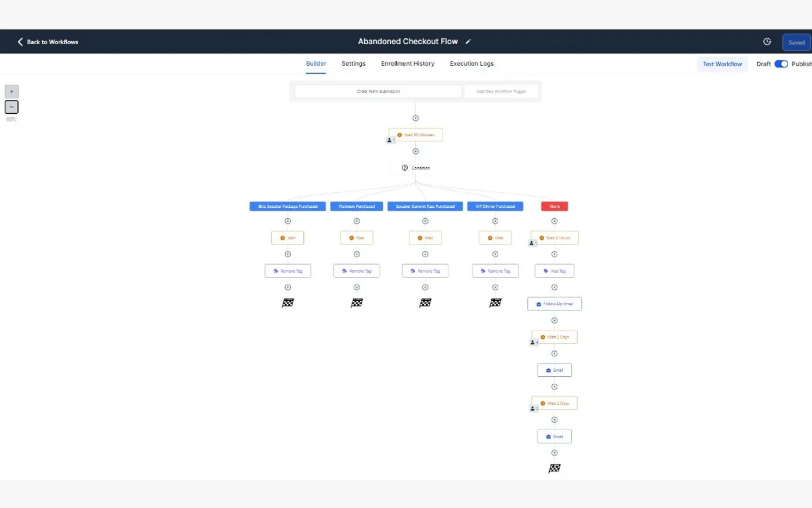Select the Elite Speaker Package Purchased branch
Image resolution: width=812 pixels, height=508 pixels.
point(288,206)
